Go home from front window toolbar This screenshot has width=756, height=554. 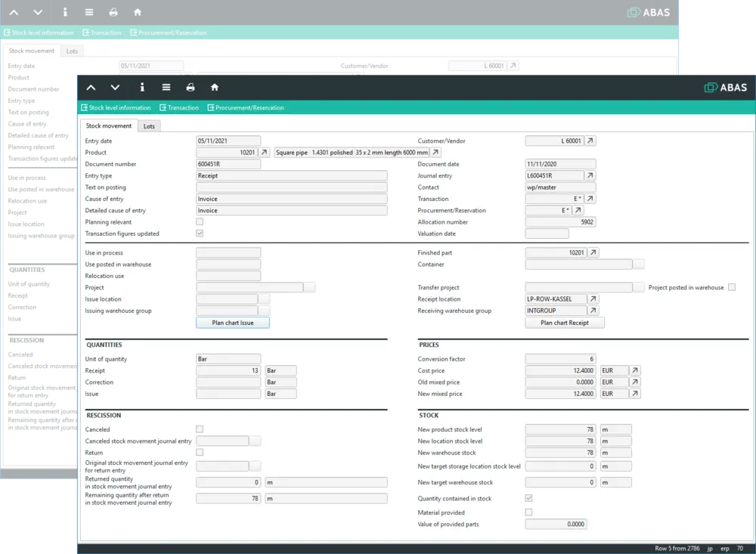point(215,87)
